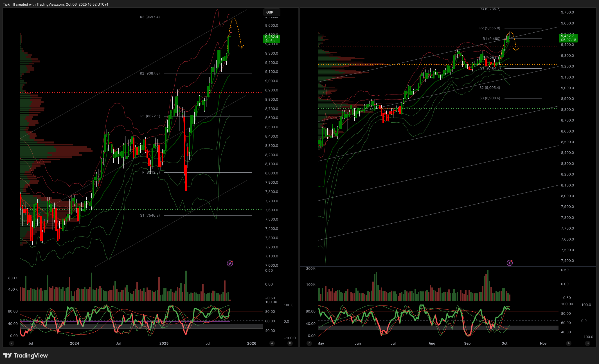Click the Z timezone icon on left chart
599x364 pixels.
(x=12, y=343)
